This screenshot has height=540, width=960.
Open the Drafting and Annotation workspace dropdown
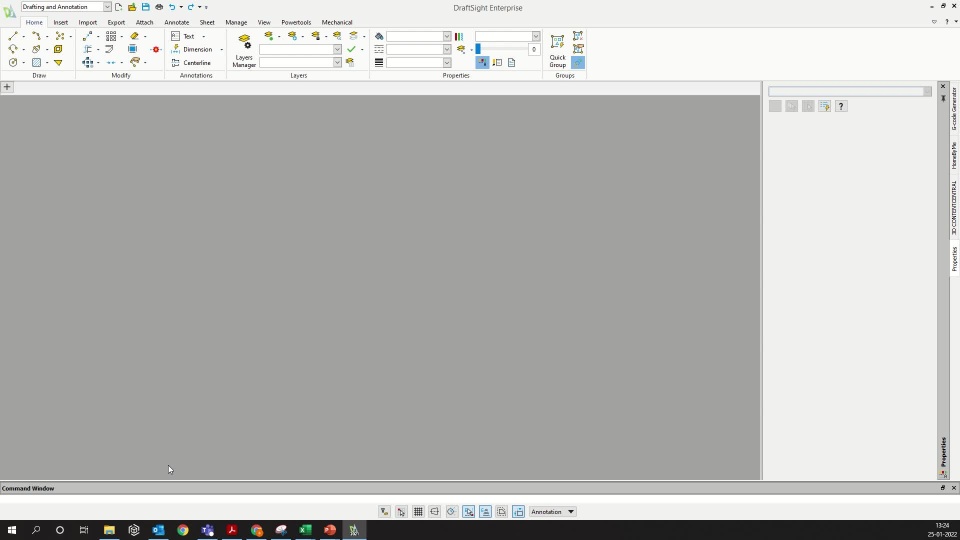(107, 7)
